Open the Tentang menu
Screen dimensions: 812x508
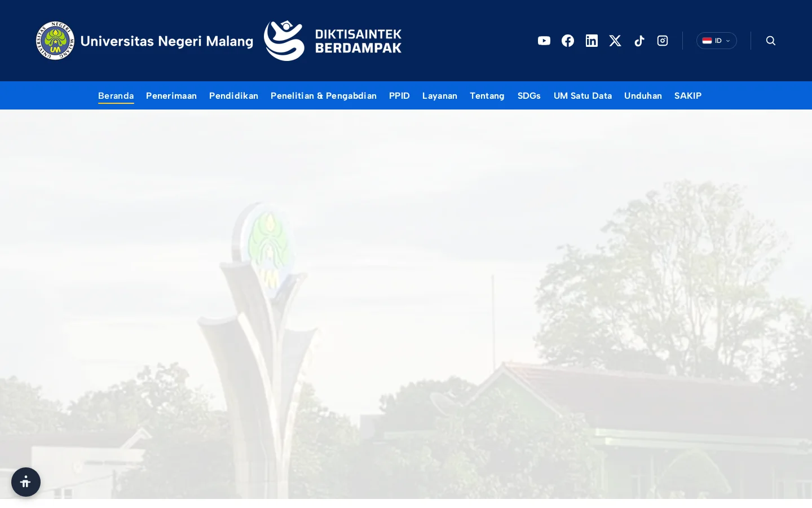tap(487, 95)
